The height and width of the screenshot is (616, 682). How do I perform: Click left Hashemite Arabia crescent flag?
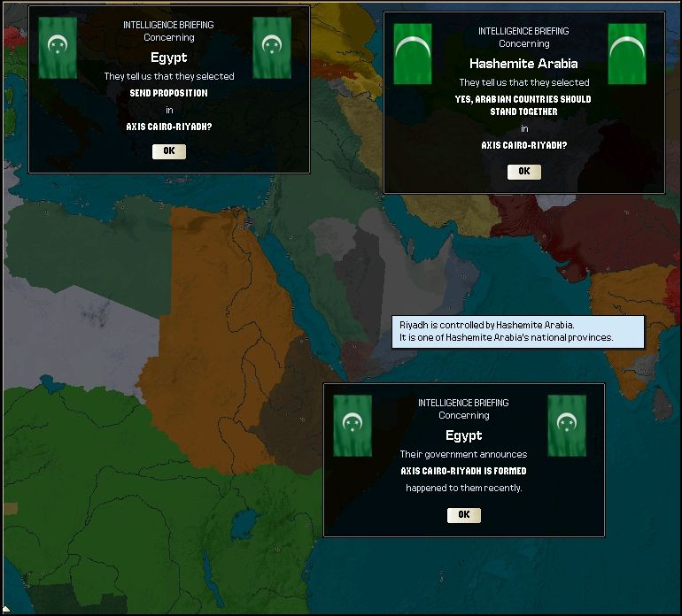point(413,54)
